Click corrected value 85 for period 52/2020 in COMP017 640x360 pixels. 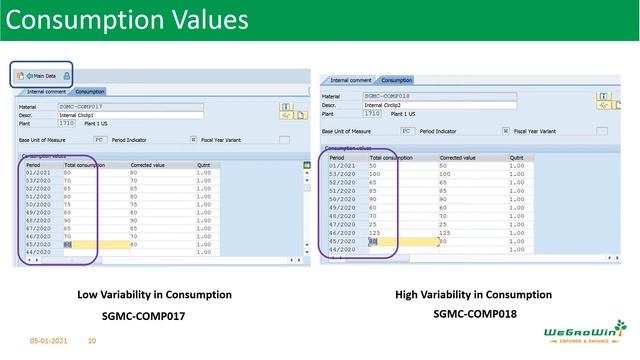coord(162,189)
